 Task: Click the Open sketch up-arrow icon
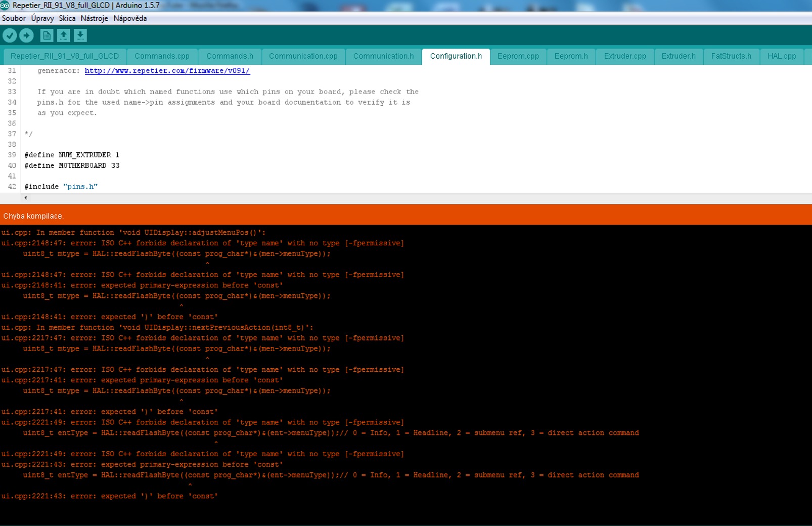pos(63,35)
